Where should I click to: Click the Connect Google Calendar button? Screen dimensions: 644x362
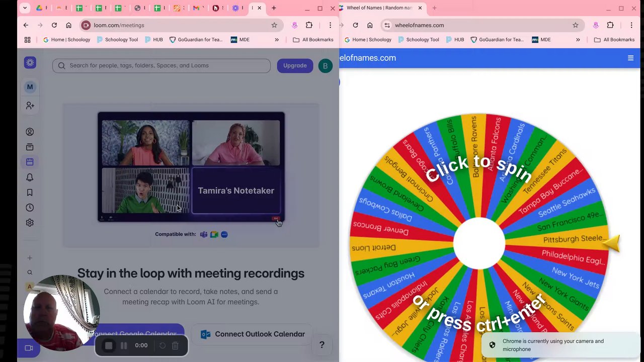[x=135, y=334]
